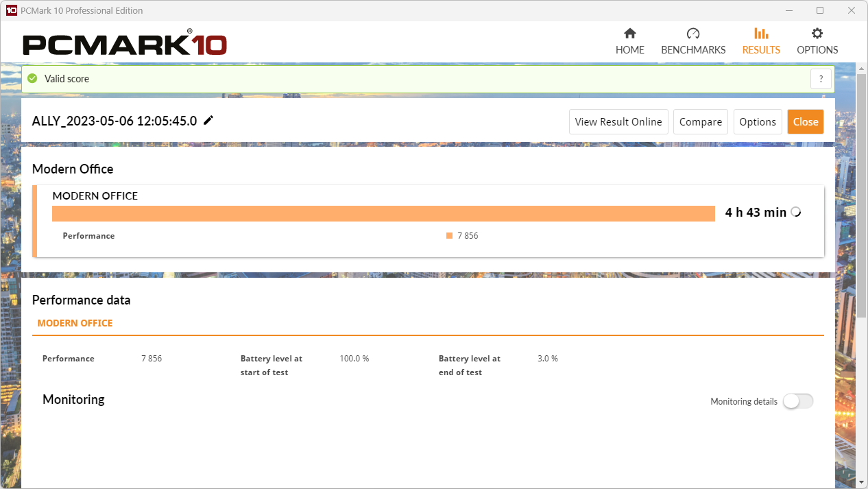Click the vertical scrollbar thumb
868x489 pixels.
[862, 195]
